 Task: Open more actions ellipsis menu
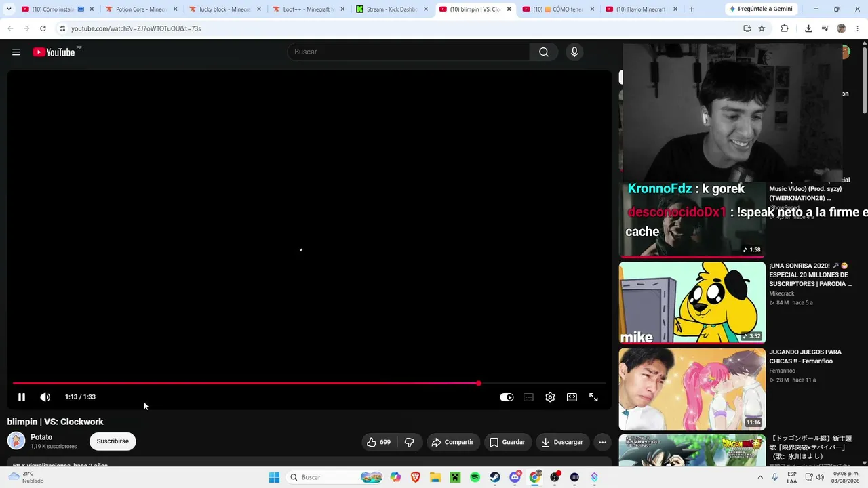point(602,442)
